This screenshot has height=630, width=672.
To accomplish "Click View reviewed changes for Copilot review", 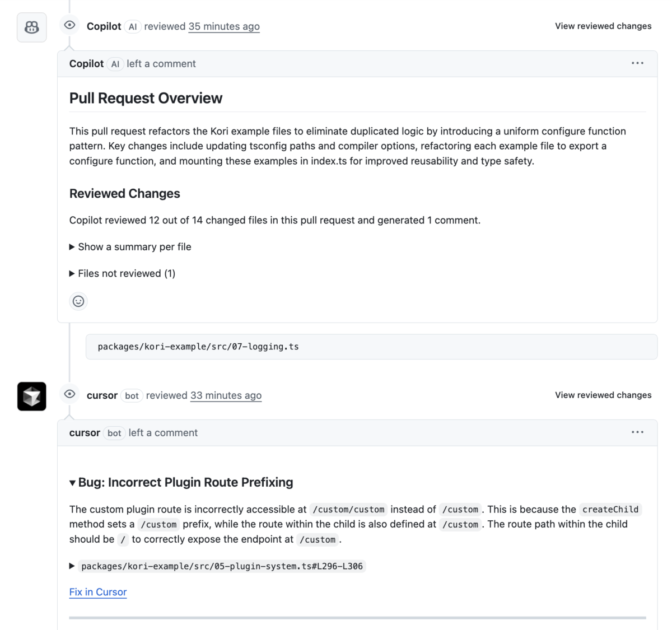I will (x=603, y=26).
